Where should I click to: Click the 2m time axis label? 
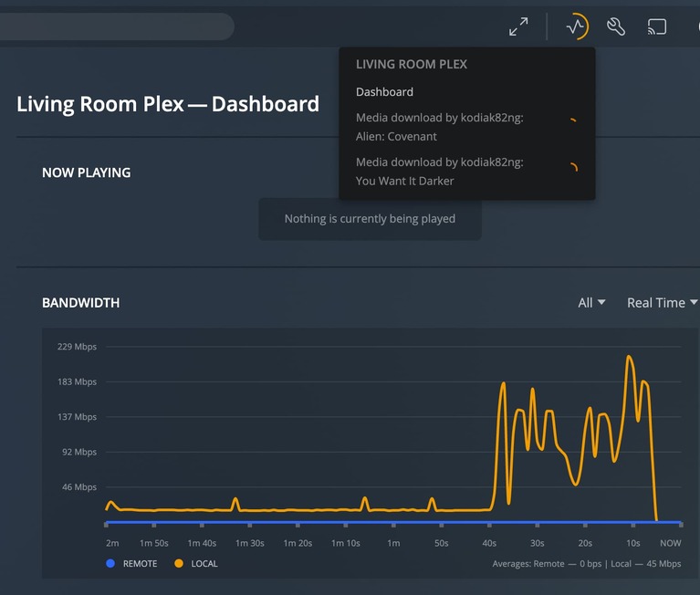click(112, 543)
